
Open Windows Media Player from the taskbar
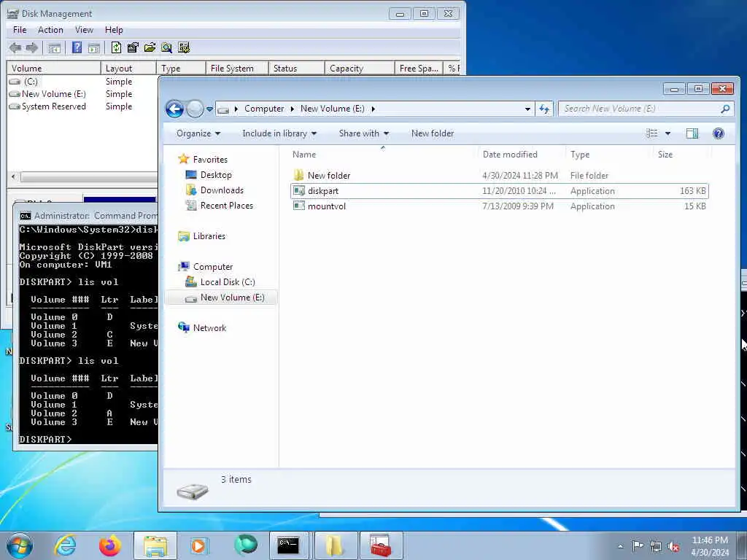pos(200,545)
